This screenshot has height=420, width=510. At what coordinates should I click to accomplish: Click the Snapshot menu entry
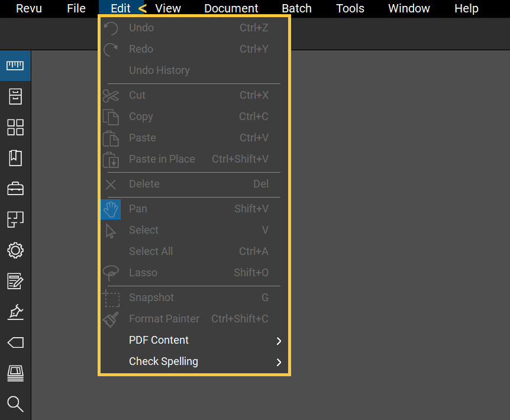[151, 298]
